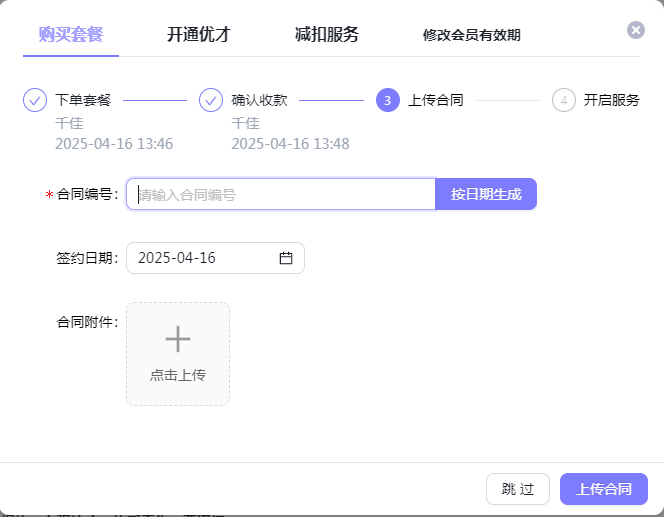Click 千佳 under 确认收款 step
Screen dimensions: 664x517
tap(245, 123)
